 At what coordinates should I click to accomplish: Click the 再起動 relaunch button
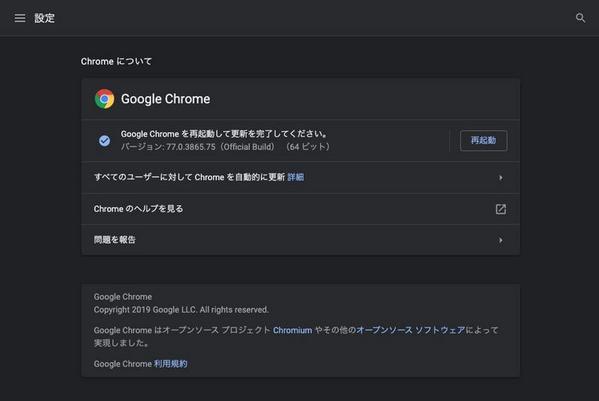(x=484, y=141)
